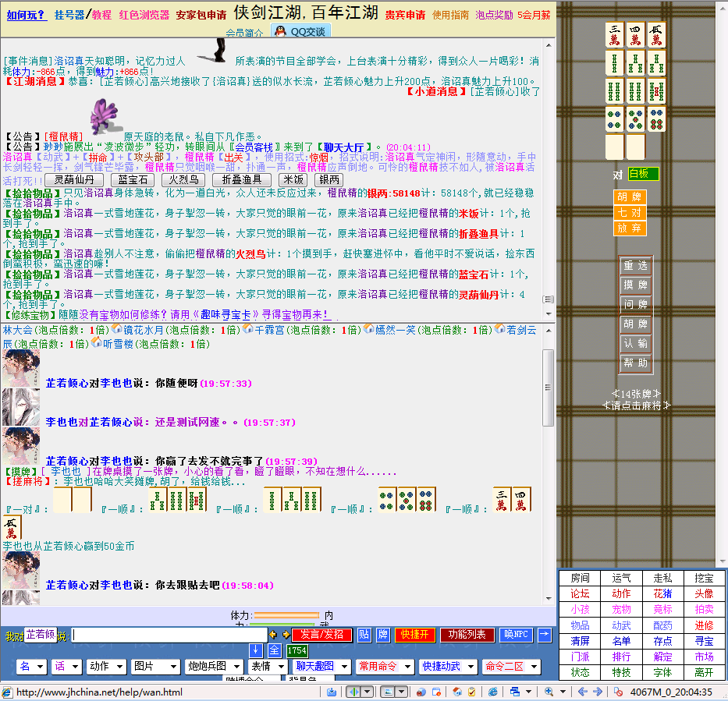Open the 功能列表 button
The image size is (728, 701).
(x=467, y=635)
